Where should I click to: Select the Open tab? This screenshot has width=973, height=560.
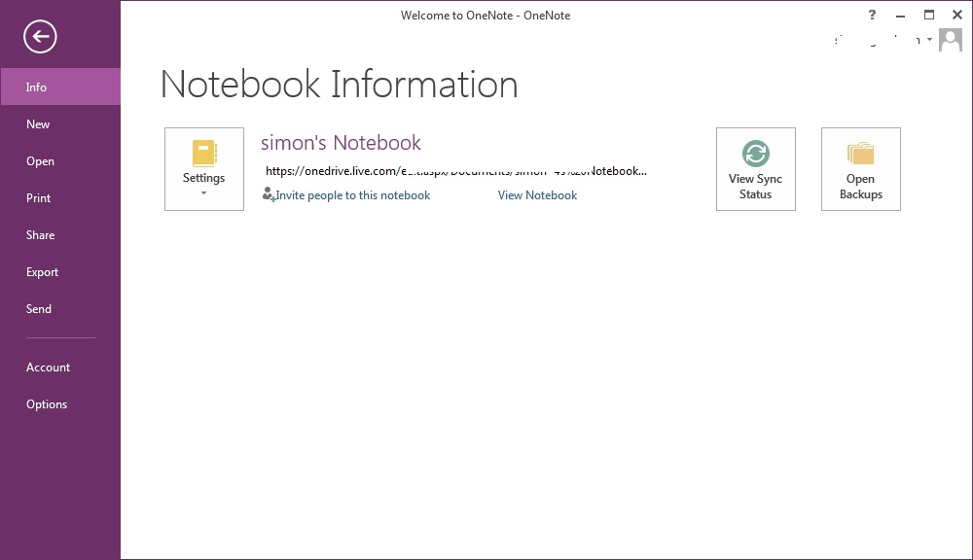click(60, 161)
